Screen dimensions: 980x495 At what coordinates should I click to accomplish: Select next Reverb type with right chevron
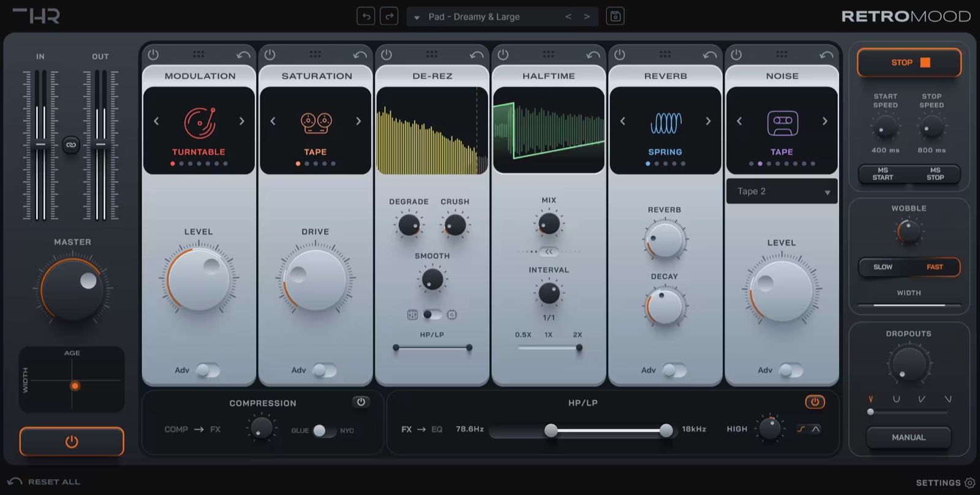click(709, 121)
